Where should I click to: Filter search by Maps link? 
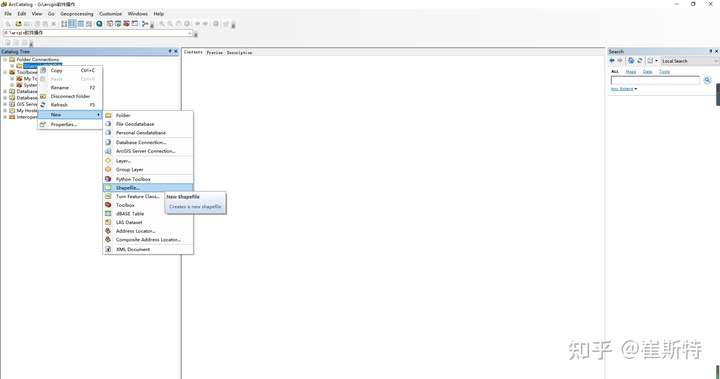[x=631, y=72]
